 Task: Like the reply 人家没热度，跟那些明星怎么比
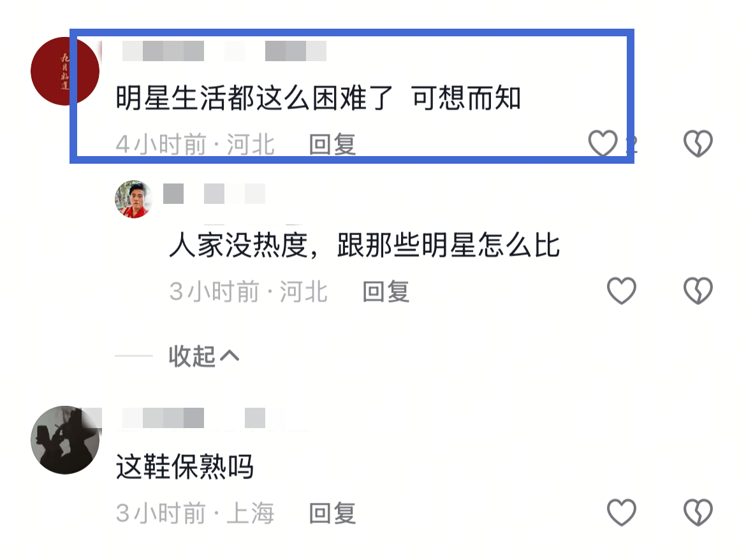click(x=622, y=291)
